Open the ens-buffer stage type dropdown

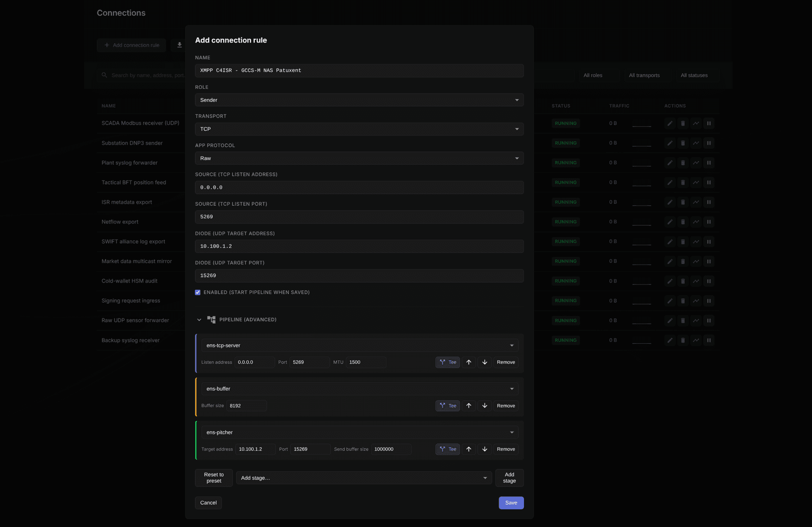(x=360, y=389)
